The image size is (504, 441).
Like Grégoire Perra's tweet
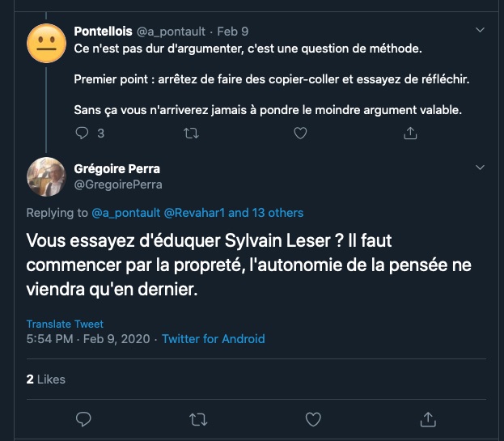pyautogui.click(x=312, y=419)
